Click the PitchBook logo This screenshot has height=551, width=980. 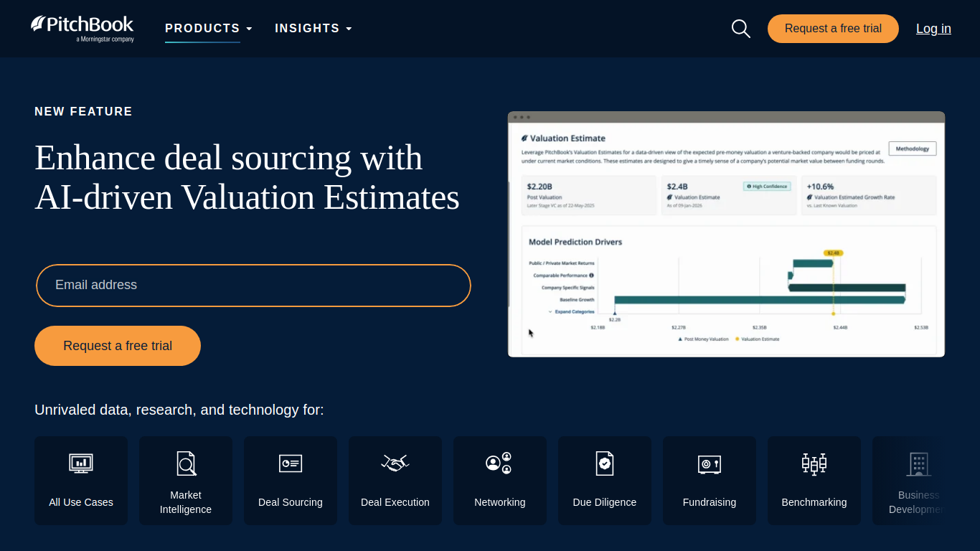click(82, 28)
